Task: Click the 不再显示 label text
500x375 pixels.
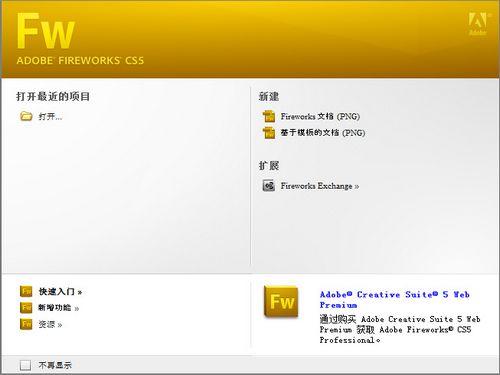Action: [x=55, y=365]
